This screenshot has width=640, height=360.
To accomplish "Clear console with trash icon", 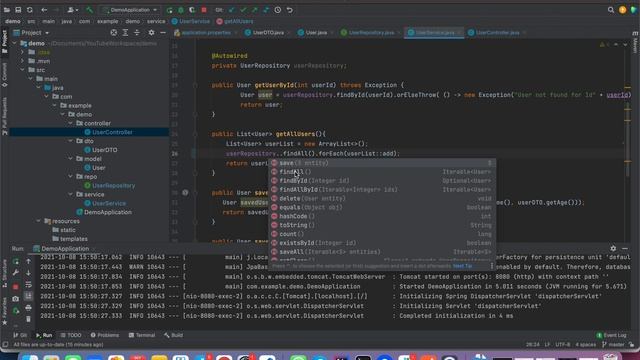I will point(28,319).
